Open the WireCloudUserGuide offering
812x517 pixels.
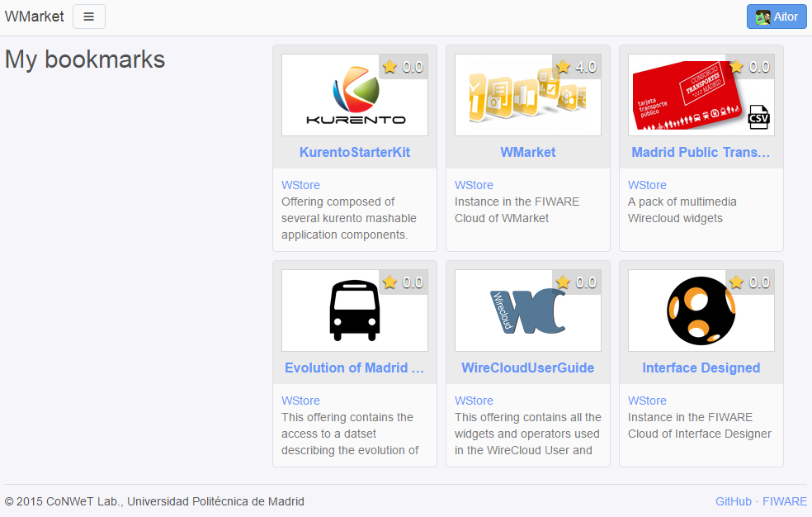pos(527,368)
